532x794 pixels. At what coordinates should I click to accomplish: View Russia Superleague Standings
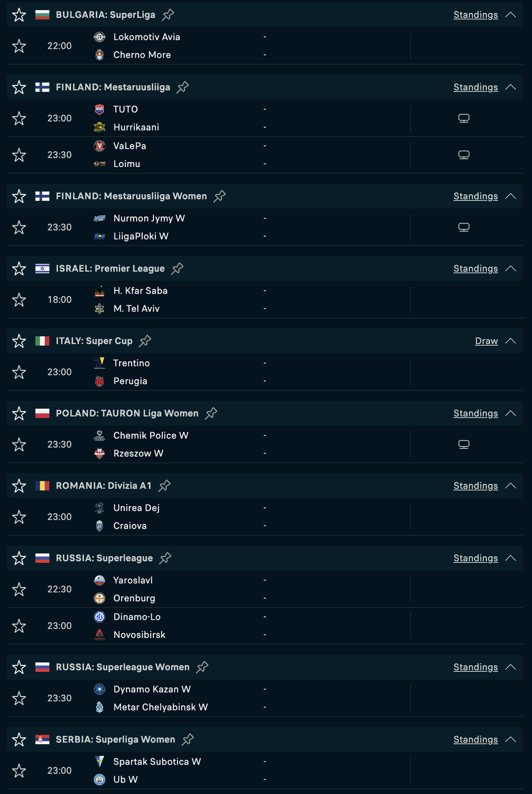click(x=475, y=558)
